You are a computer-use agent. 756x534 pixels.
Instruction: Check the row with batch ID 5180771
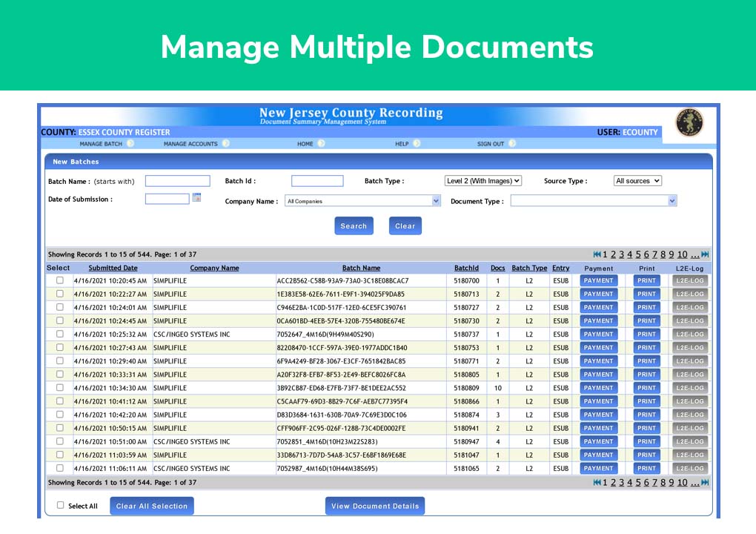(x=60, y=361)
